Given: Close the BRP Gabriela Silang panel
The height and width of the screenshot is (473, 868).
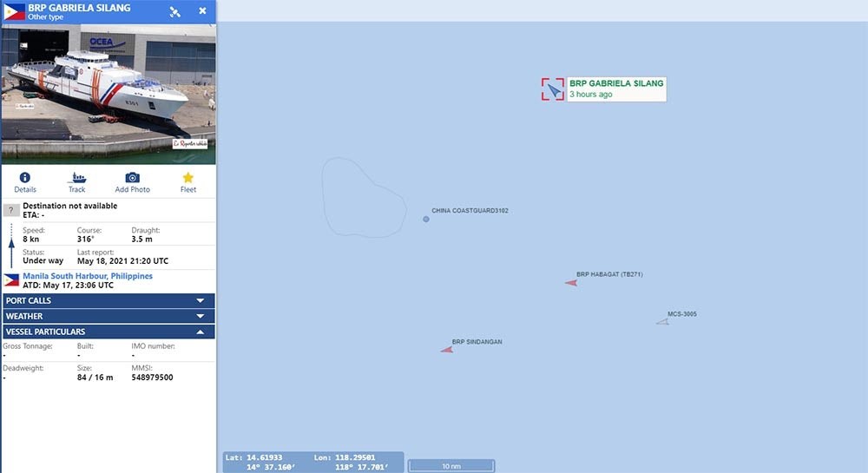Looking at the screenshot, I should coord(202,11).
